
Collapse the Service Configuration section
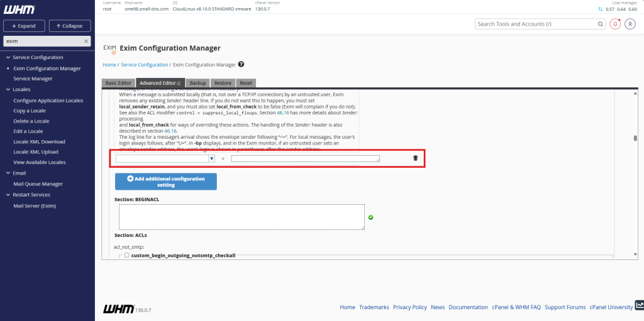pyautogui.click(x=8, y=57)
